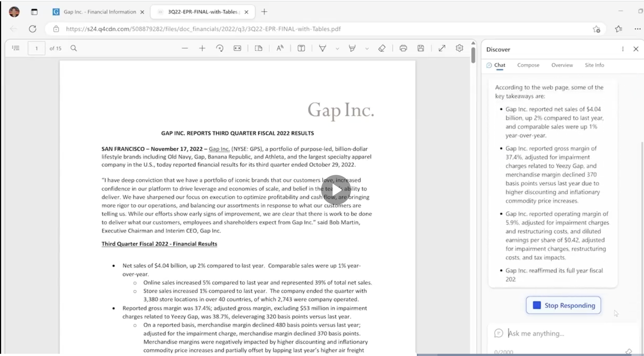Switch to the Compose tab

point(528,65)
